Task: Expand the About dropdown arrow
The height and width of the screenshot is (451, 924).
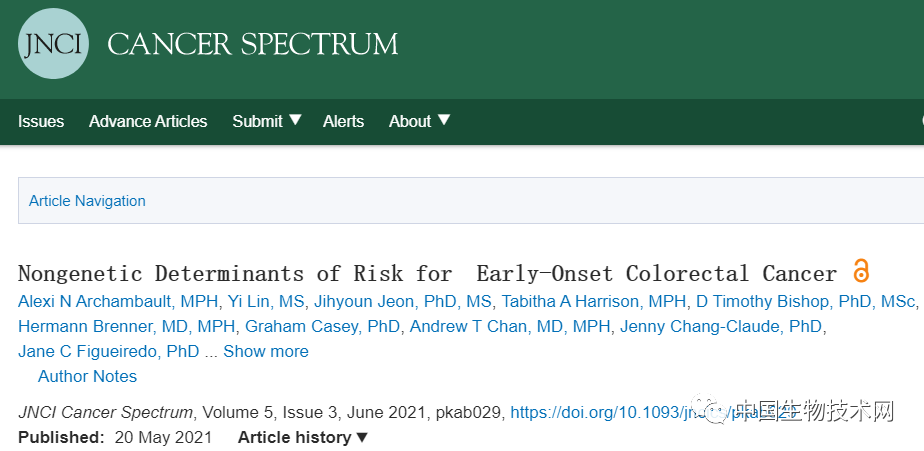Action: [x=444, y=120]
